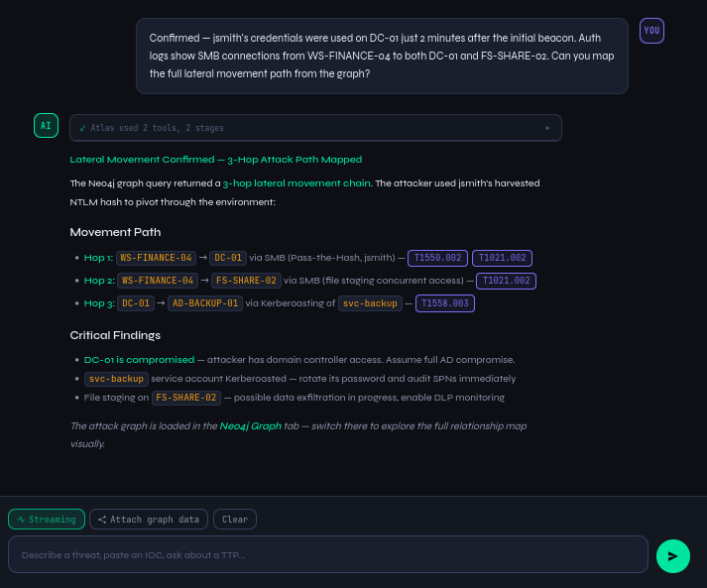The width and height of the screenshot is (707, 588).
Task: Click the green checkmark in Atlas tools bar
Action: (x=82, y=129)
